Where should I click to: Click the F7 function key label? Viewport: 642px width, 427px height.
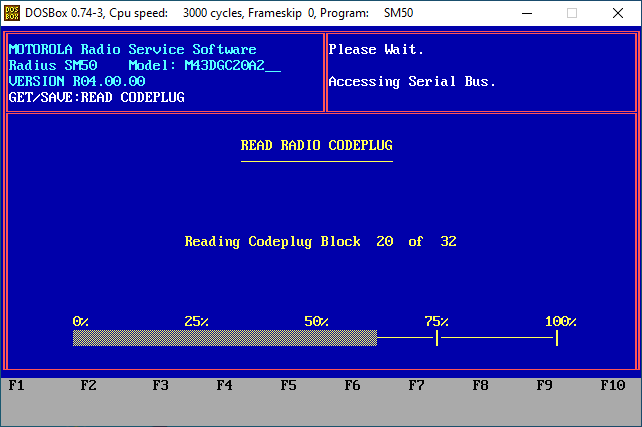416,385
